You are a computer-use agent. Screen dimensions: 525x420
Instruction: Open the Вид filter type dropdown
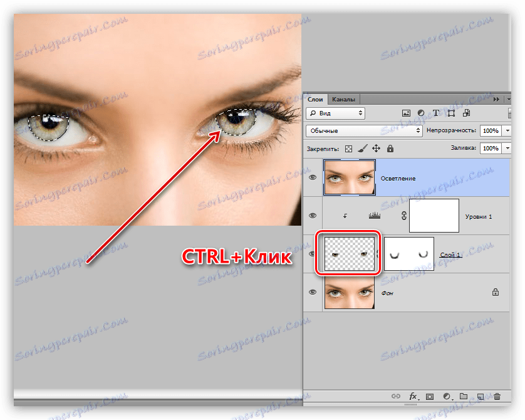(x=335, y=113)
